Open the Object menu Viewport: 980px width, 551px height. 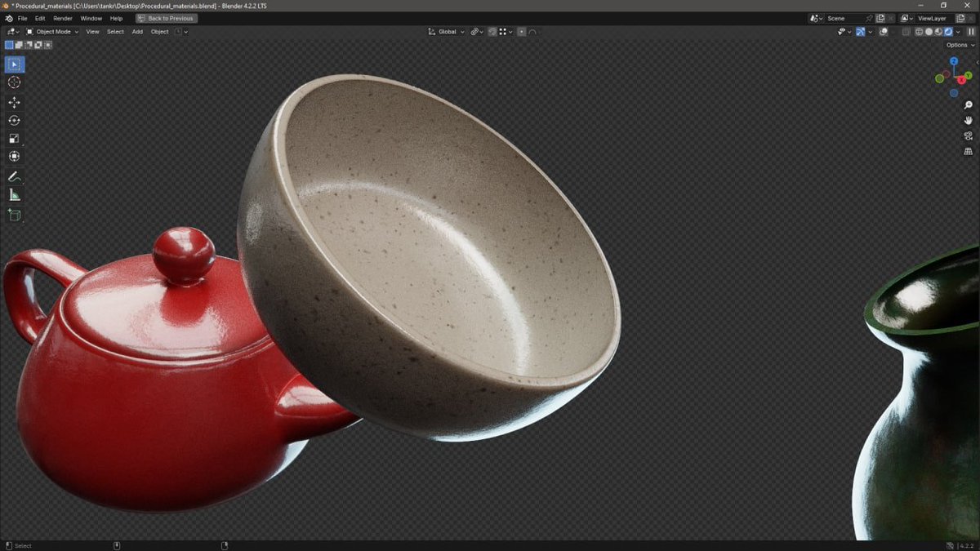159,31
